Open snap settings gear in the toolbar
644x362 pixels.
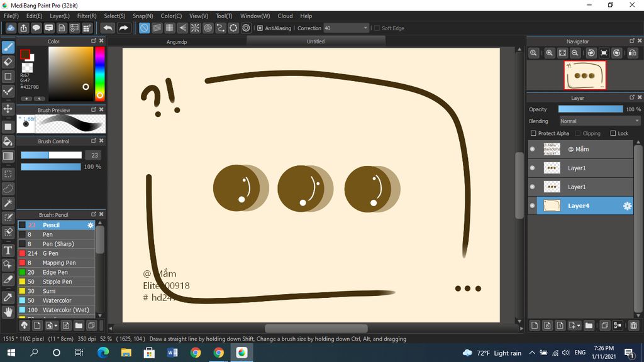tap(246, 28)
